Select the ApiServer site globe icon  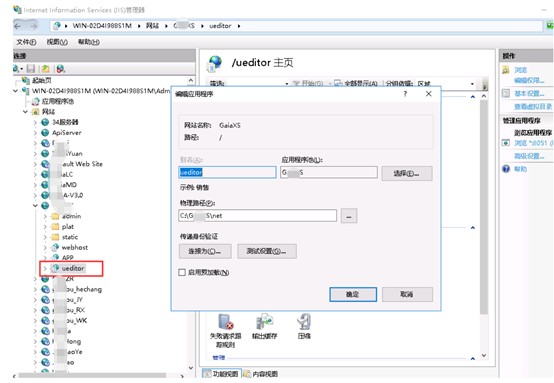tap(45, 132)
